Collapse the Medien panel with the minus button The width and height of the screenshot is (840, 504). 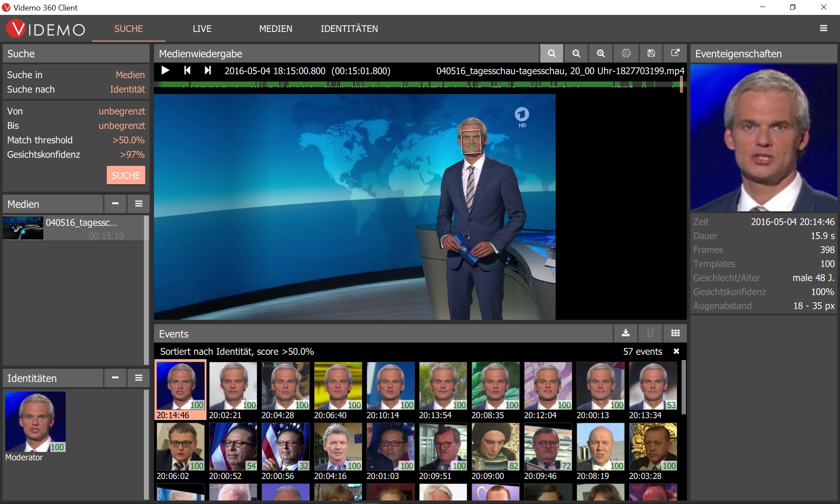[115, 204]
